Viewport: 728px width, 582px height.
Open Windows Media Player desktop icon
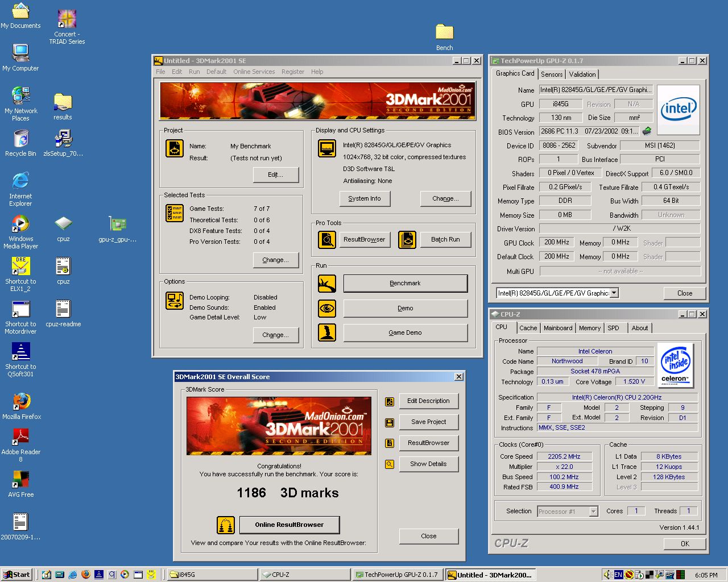coord(20,223)
